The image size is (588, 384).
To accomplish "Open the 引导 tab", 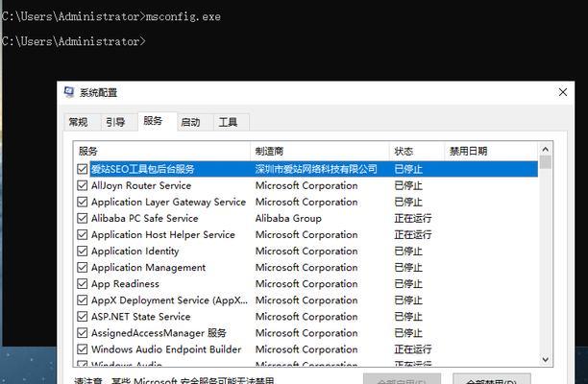I will pos(114,122).
